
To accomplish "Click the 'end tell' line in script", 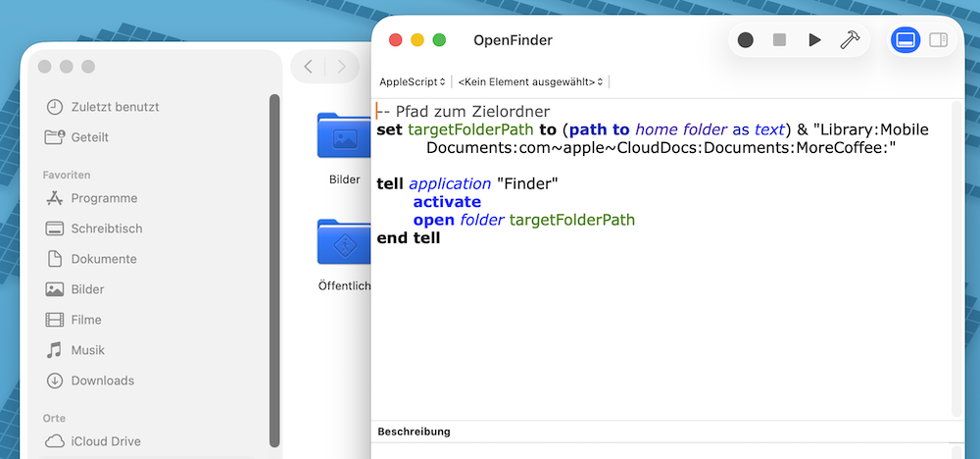I will (408, 237).
